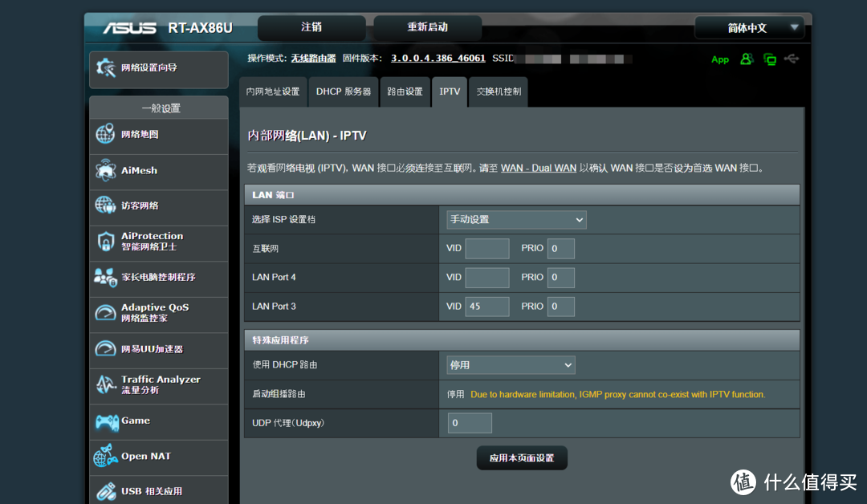Switch to the 交换机控制 tab
Image resolution: width=867 pixels, height=504 pixels.
(498, 91)
